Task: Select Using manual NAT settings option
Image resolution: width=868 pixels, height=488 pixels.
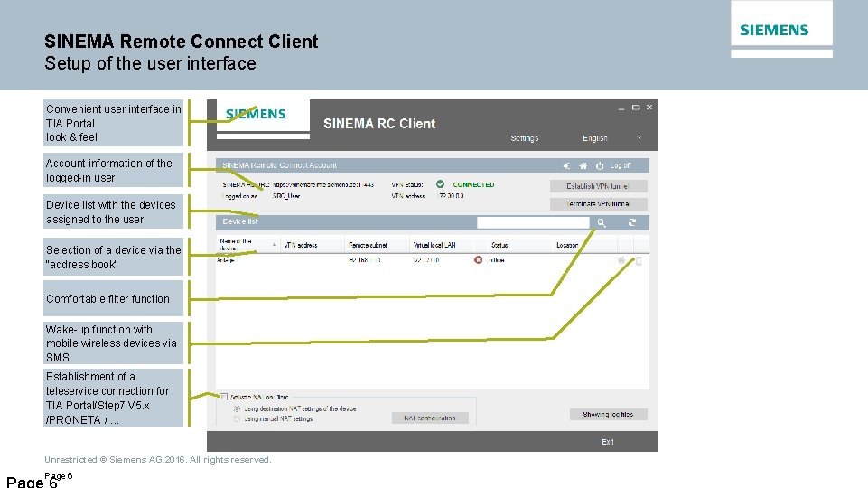Action: [x=237, y=418]
